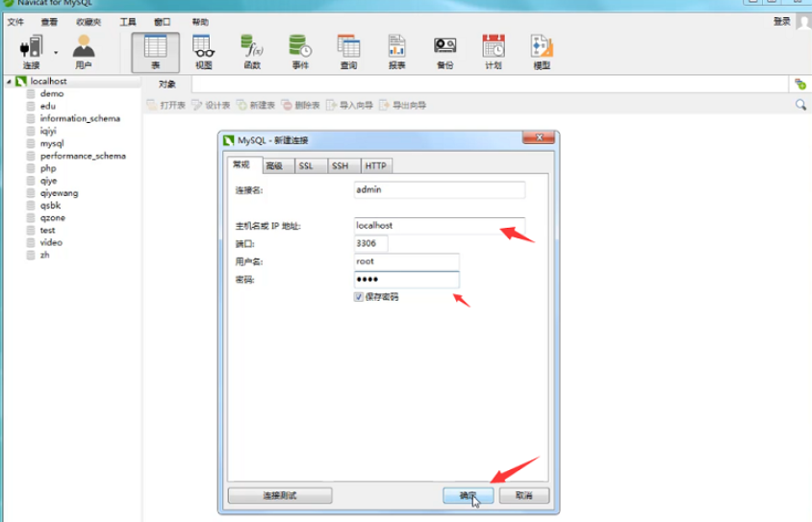Click the 登录 link
812x522 pixels.
tap(782, 21)
